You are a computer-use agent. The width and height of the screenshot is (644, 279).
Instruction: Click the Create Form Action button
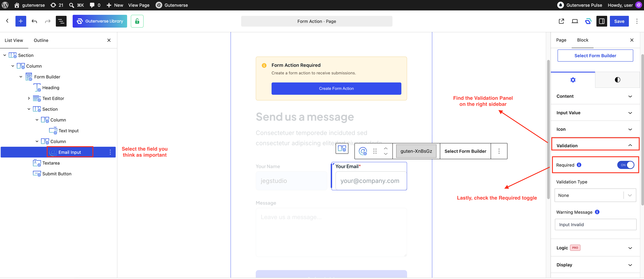(336, 89)
